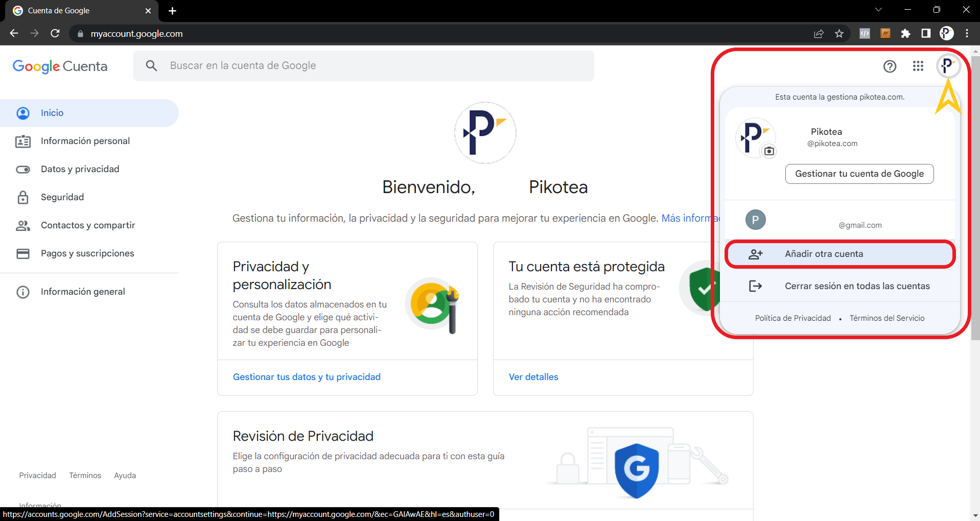
Task: Select Inicio in the sidebar
Action: coord(89,113)
